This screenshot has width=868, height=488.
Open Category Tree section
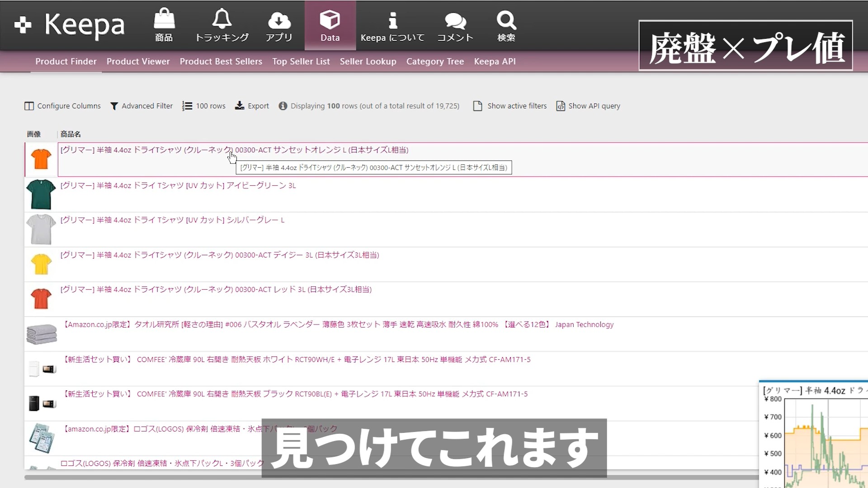435,61
